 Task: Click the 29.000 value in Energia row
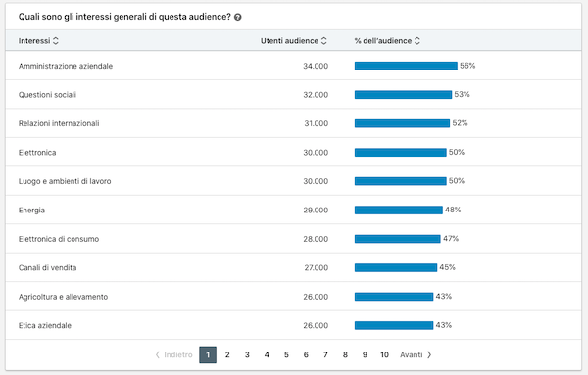click(316, 211)
